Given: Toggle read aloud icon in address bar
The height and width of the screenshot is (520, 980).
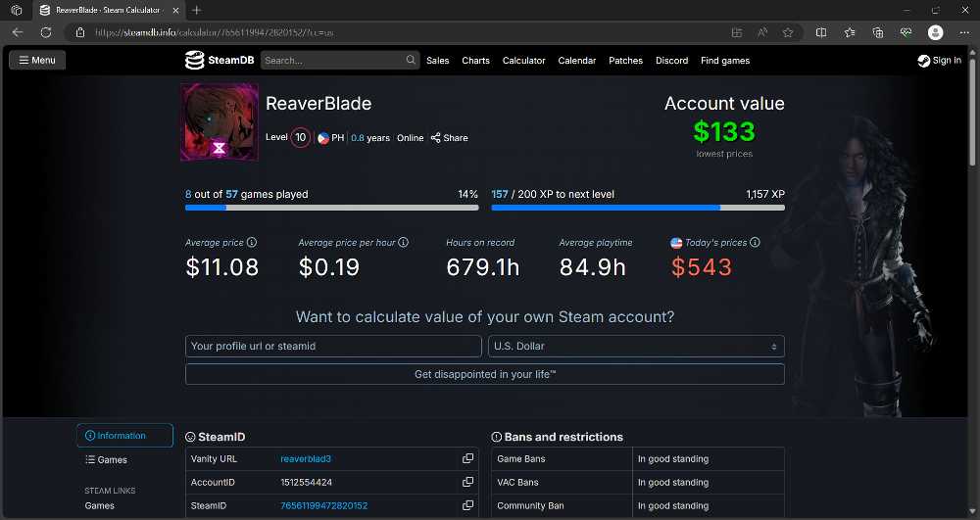Looking at the screenshot, I should [762, 32].
